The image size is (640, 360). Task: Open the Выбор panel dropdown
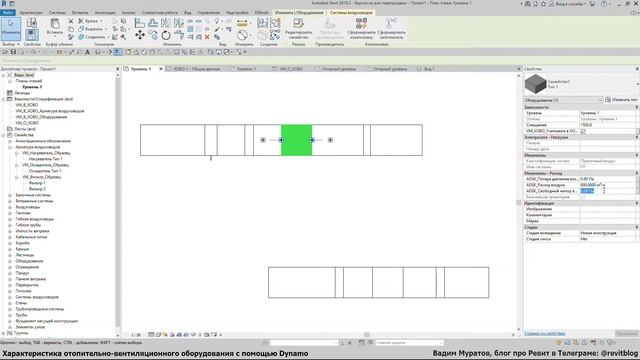point(10,44)
